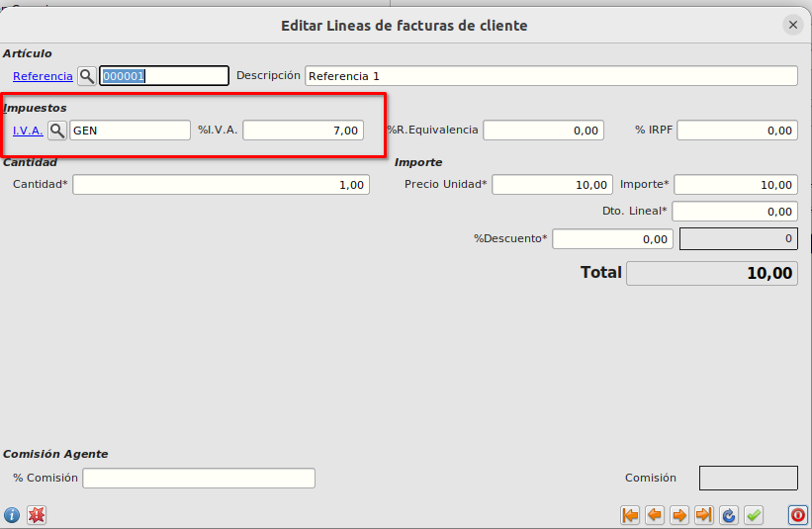The width and height of the screenshot is (812, 529).
Task: Edit the % IRPF field
Action: (738, 131)
